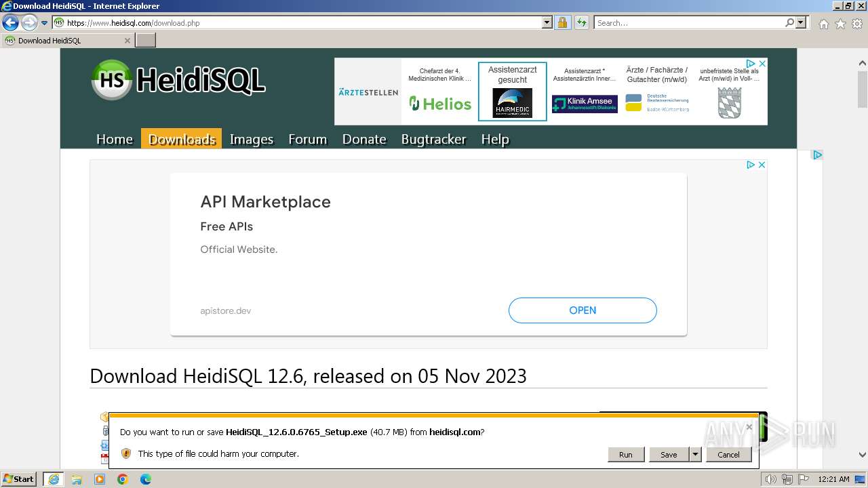Open the search provider dropdown arrow
Screen dimensions: 868x488
coord(802,23)
